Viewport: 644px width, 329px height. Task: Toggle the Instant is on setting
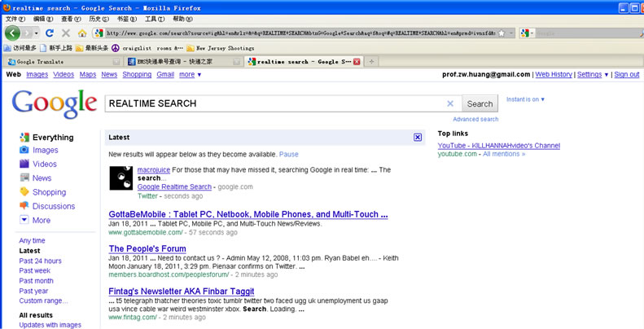(x=525, y=99)
